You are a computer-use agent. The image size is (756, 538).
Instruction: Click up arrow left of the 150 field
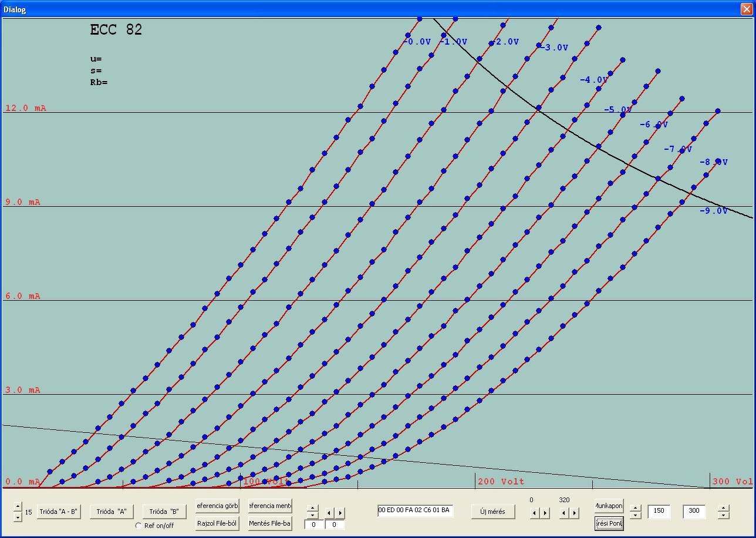635,508
